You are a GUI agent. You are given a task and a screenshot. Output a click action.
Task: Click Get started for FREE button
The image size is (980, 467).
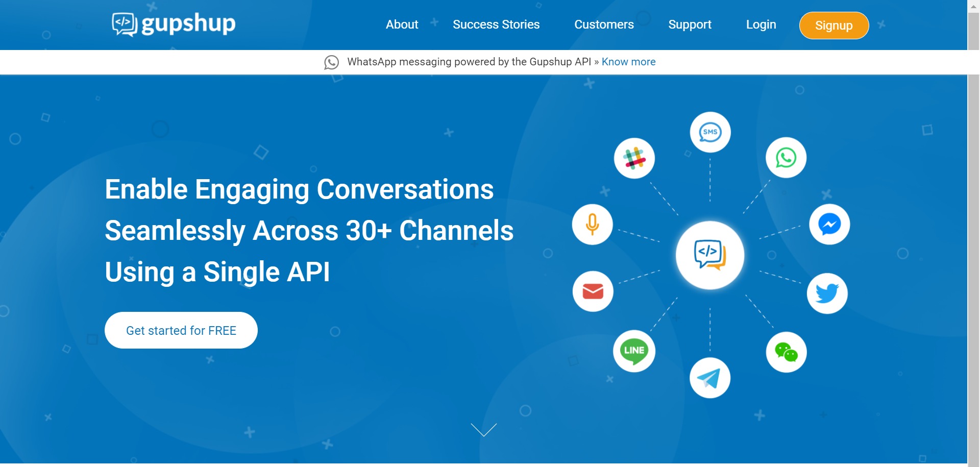tap(181, 330)
